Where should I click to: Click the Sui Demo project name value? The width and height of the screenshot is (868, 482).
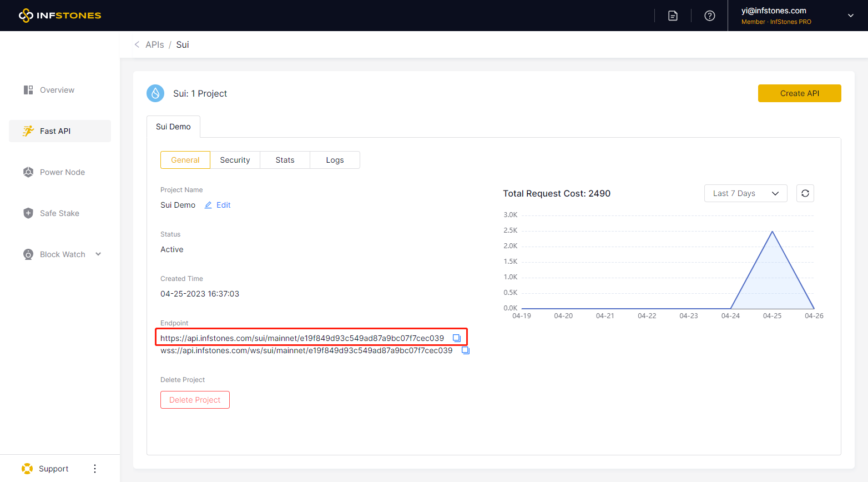[x=178, y=205]
